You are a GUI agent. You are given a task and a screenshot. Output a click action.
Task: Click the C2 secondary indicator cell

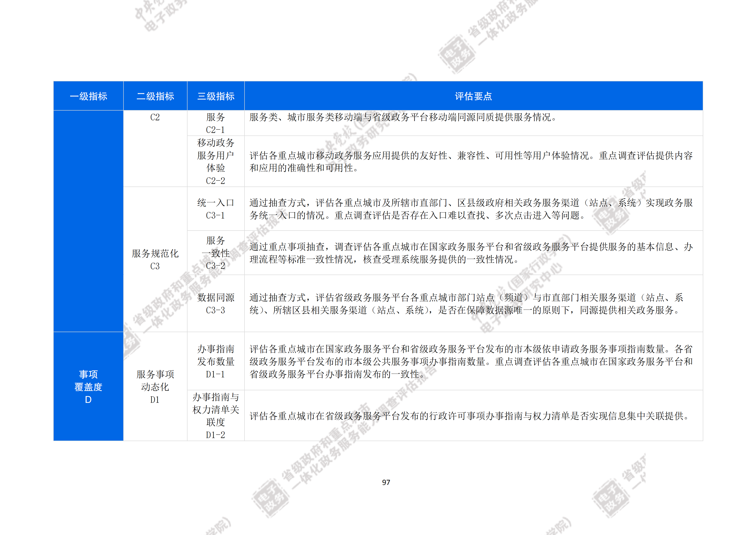(x=155, y=117)
